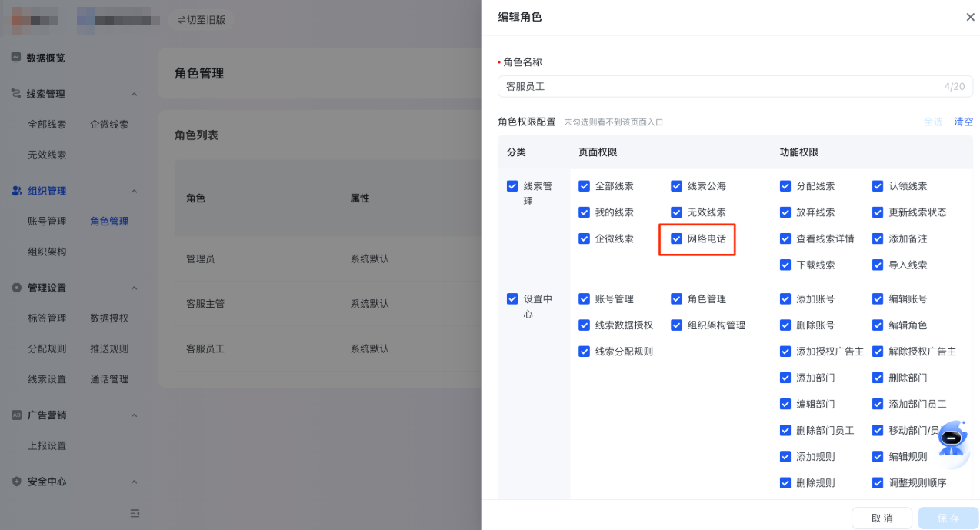This screenshot has height=530, width=980.
Task: Uncheck the 企微线索 page permission
Action: coord(584,238)
